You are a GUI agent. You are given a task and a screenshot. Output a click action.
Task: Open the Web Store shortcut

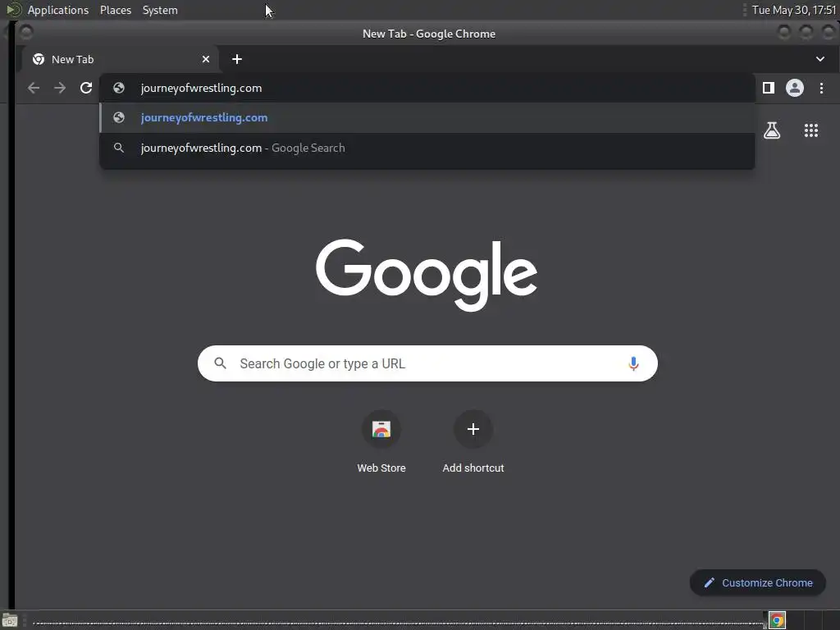381,442
